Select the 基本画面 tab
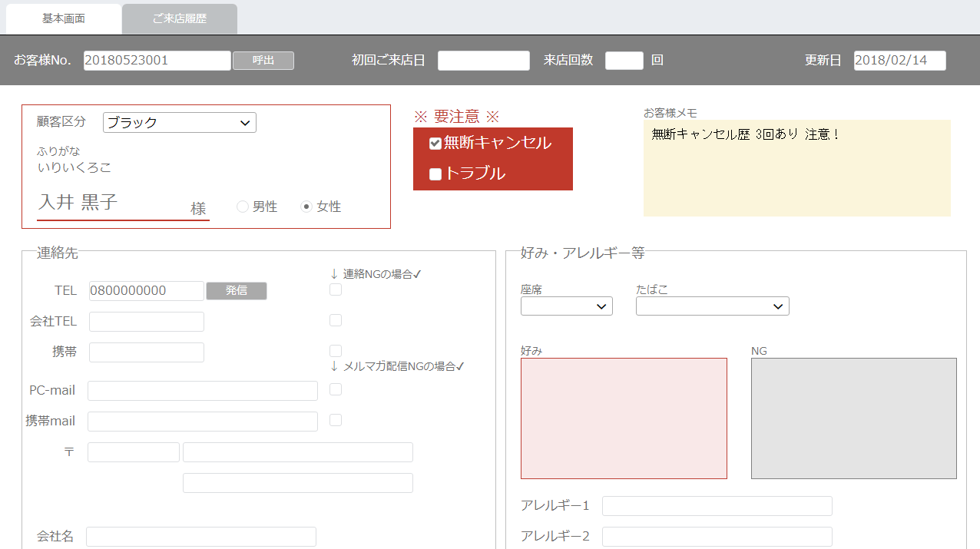Screen dimensions: 980x549 pos(64,19)
